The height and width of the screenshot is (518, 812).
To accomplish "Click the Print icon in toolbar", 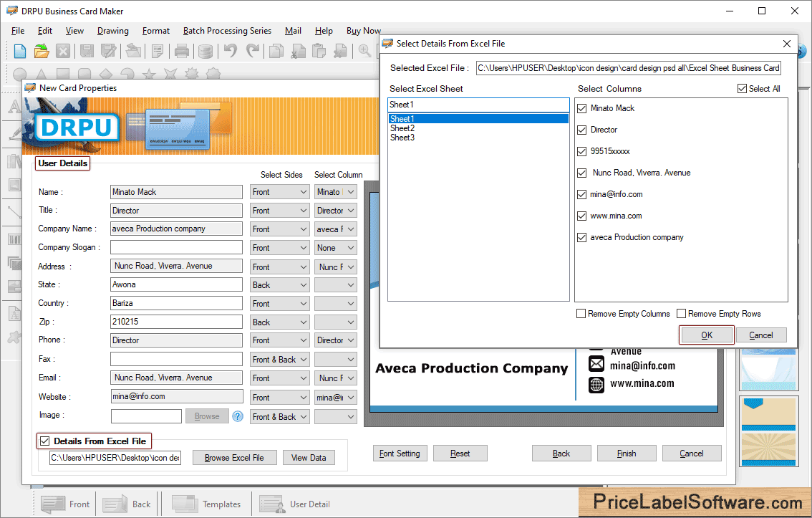I will click(x=182, y=51).
